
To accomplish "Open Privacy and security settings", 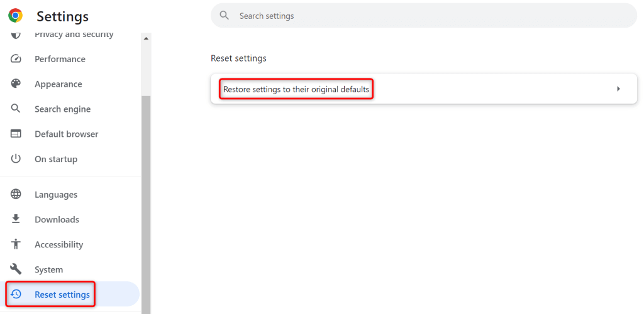I will click(74, 35).
